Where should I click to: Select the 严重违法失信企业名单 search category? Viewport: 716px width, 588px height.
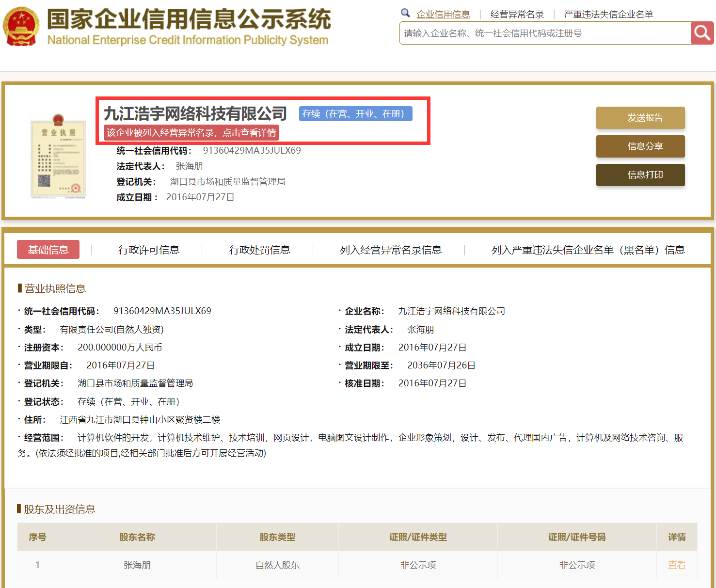608,15
